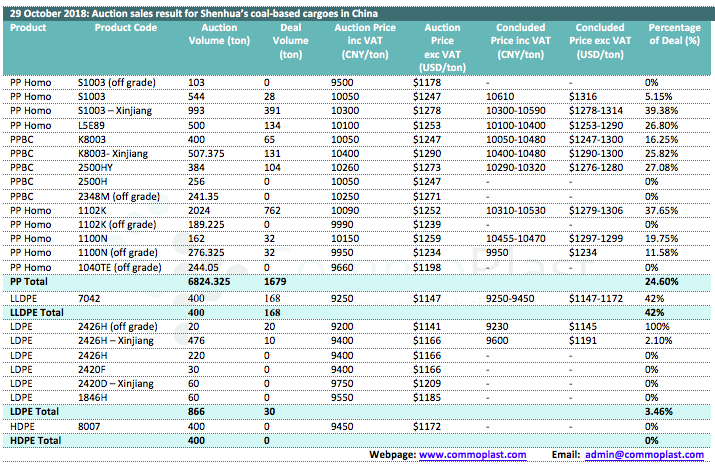The image size is (715, 470).
Task: Click the admin@commoplast.com email link
Action: (644, 455)
